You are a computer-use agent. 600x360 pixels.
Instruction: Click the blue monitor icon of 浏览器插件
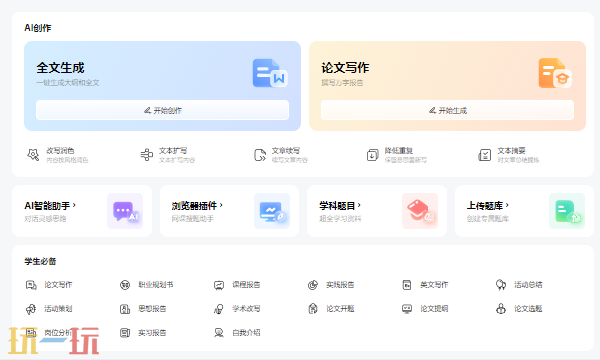pyautogui.click(x=272, y=211)
